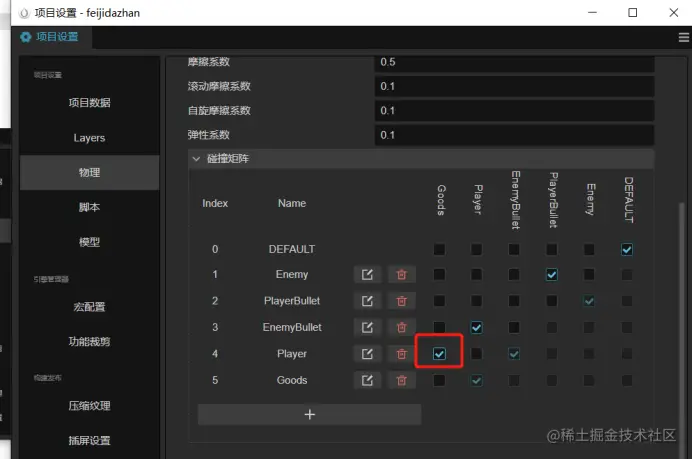The image size is (692, 459).
Task: Edit the PlayerBullet group name
Action: pyautogui.click(x=367, y=301)
